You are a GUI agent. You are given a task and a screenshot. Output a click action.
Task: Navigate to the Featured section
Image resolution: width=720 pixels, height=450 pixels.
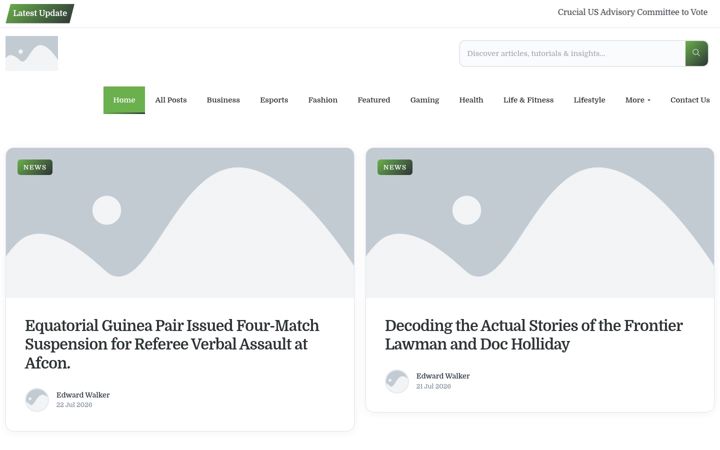374,100
